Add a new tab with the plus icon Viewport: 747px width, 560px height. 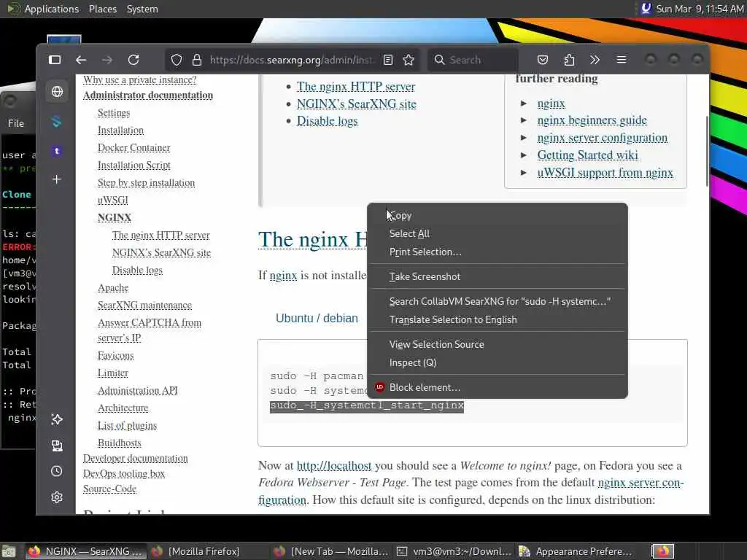pyautogui.click(x=57, y=179)
